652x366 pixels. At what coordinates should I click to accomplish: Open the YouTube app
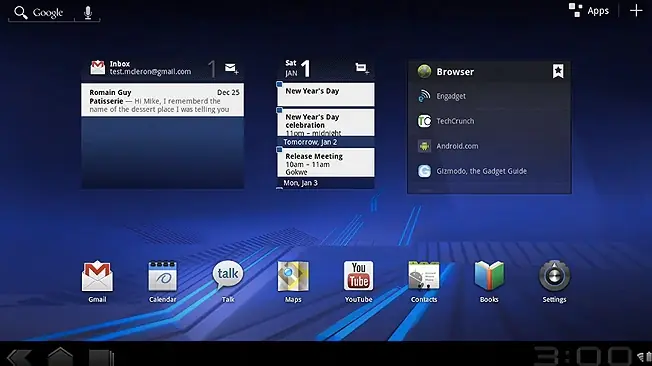(358, 281)
